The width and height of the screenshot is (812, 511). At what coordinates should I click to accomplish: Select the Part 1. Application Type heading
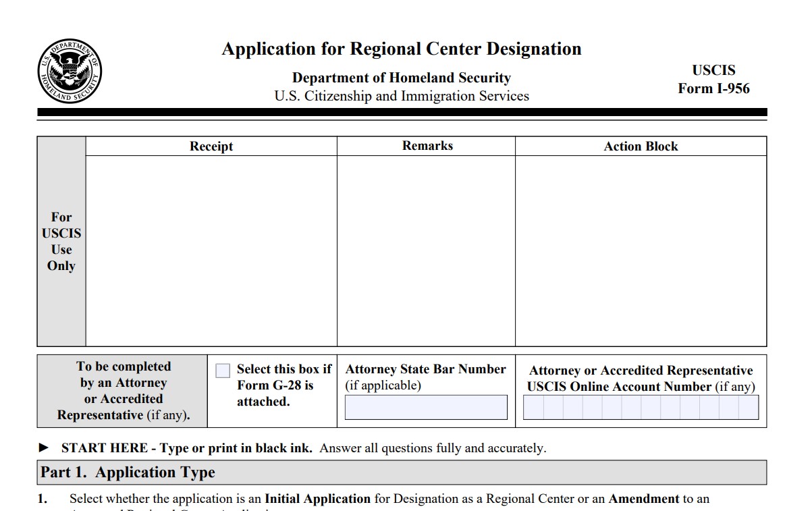pos(128,473)
